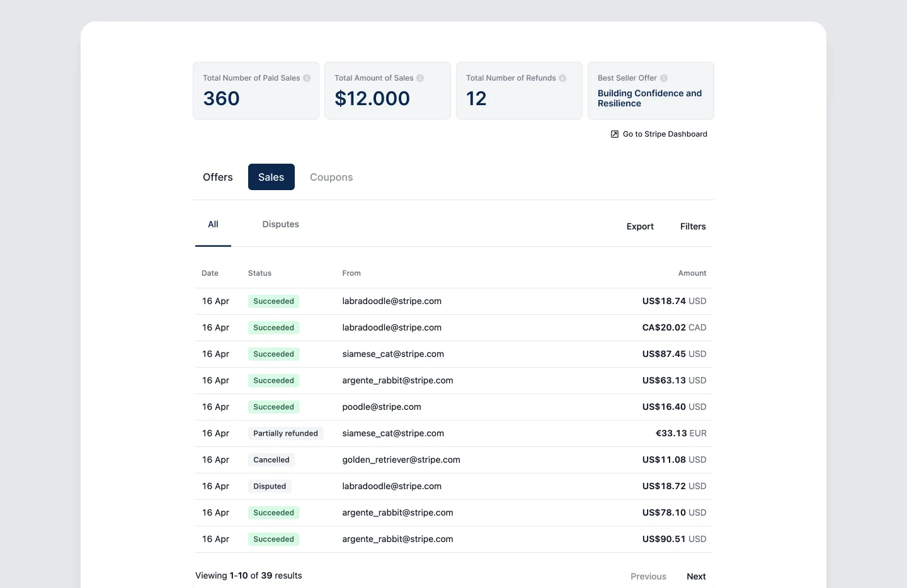Click the Previous pagination control
Screen dimensions: 907x588
(x=648, y=576)
